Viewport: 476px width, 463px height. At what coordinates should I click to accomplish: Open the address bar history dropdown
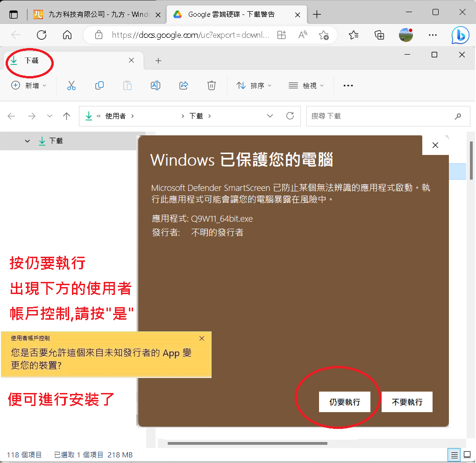[270, 116]
